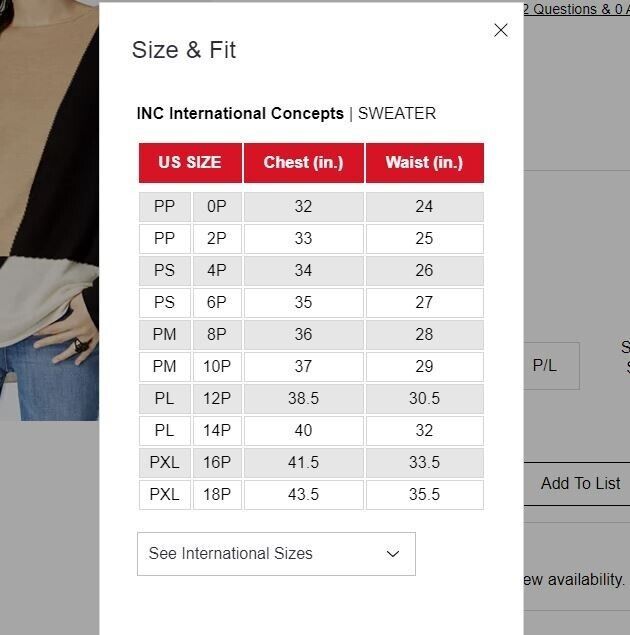
Task: Click the INC International Concepts brand label
Action: pyautogui.click(x=240, y=113)
